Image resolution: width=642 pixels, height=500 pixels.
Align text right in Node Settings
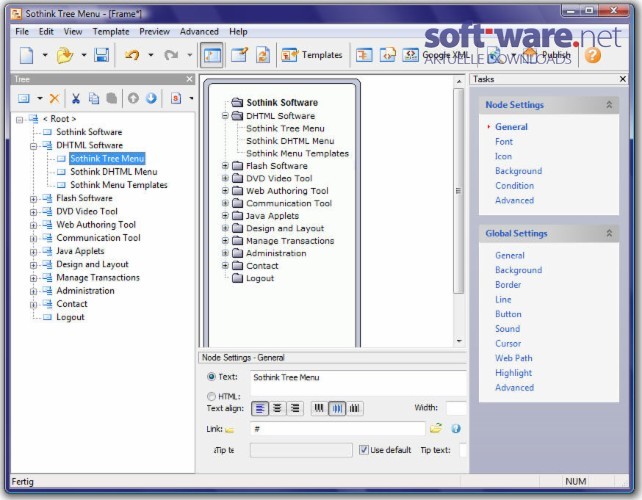pos(295,408)
